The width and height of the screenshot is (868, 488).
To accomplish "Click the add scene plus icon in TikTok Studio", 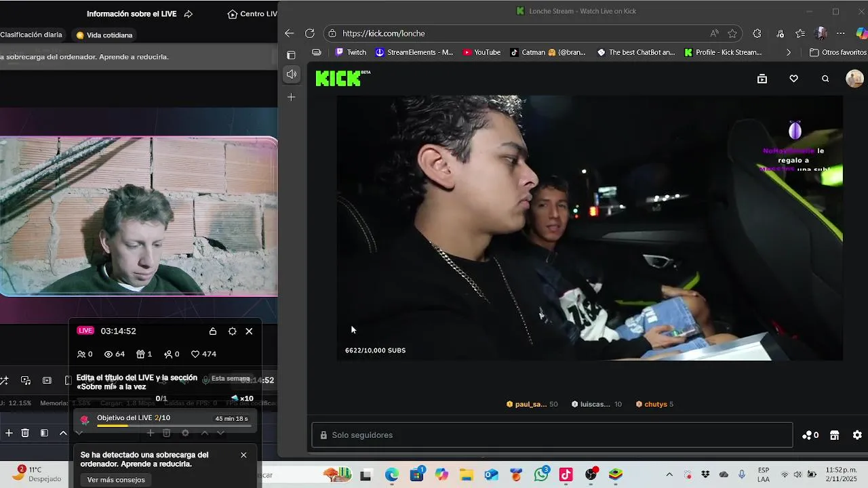I will pyautogui.click(x=9, y=433).
